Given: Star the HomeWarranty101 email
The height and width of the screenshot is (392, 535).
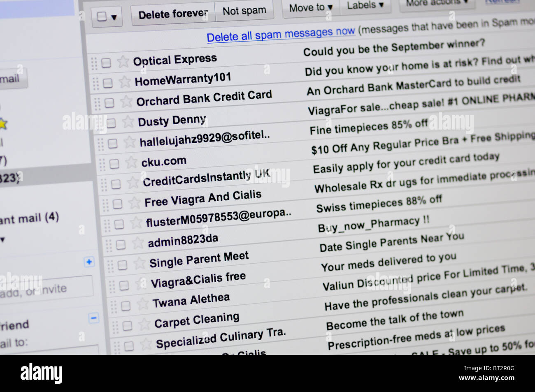Looking at the screenshot, I should [x=124, y=82].
